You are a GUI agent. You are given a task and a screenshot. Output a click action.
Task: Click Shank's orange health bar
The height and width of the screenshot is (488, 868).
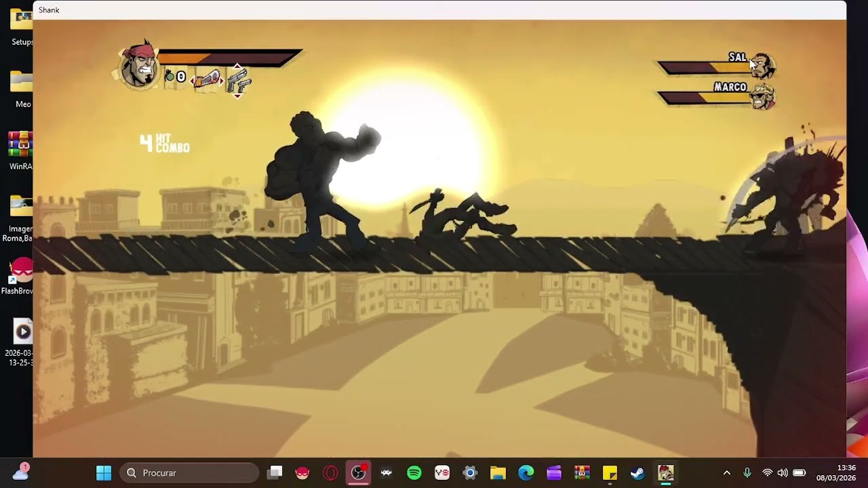click(x=230, y=58)
